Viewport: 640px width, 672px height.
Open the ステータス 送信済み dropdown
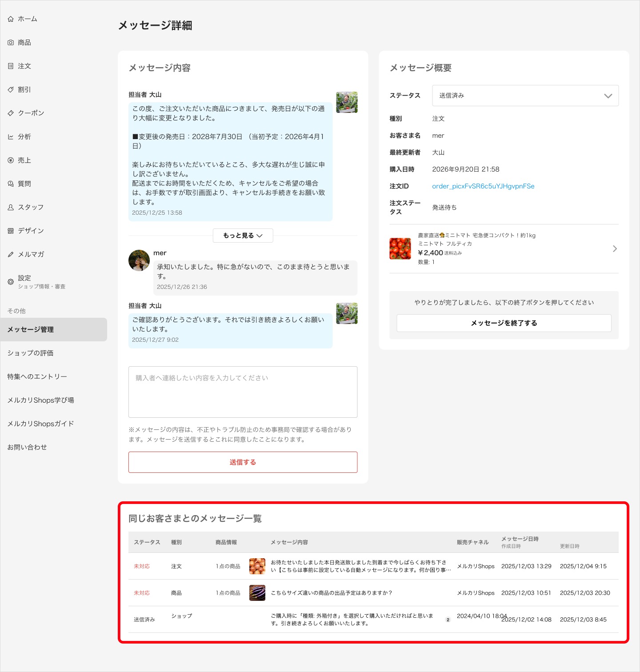[x=525, y=96]
